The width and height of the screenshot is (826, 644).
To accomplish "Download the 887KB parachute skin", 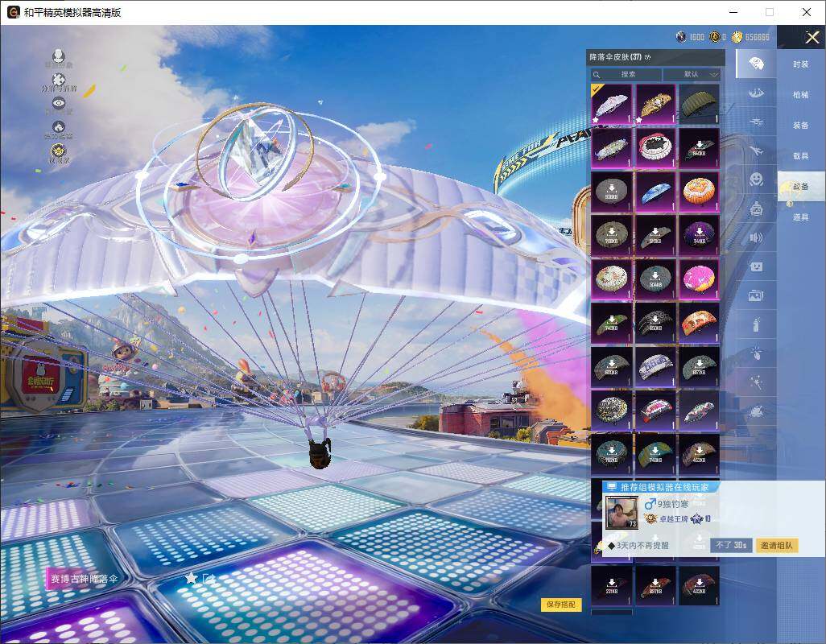I will [x=655, y=585].
